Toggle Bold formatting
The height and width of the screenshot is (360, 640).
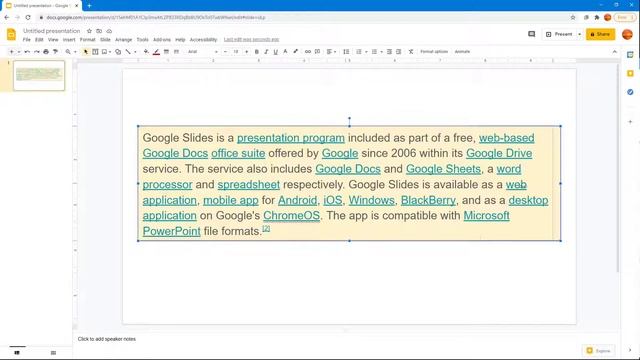pos(257,52)
